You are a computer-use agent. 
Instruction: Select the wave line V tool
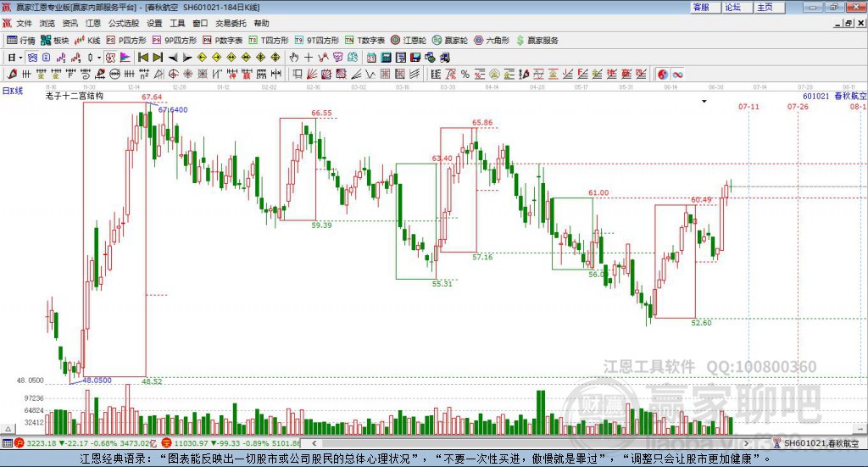tap(370, 74)
